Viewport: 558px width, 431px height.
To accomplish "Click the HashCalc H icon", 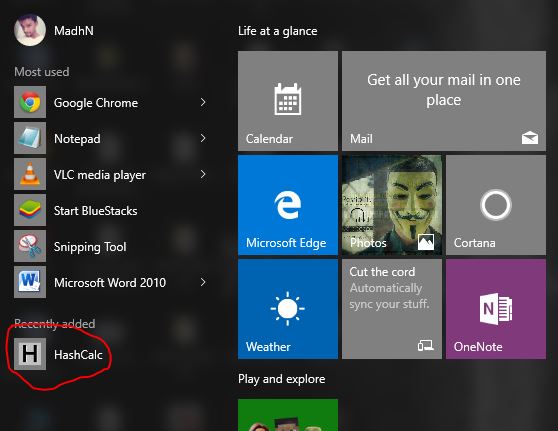I will 30,354.
